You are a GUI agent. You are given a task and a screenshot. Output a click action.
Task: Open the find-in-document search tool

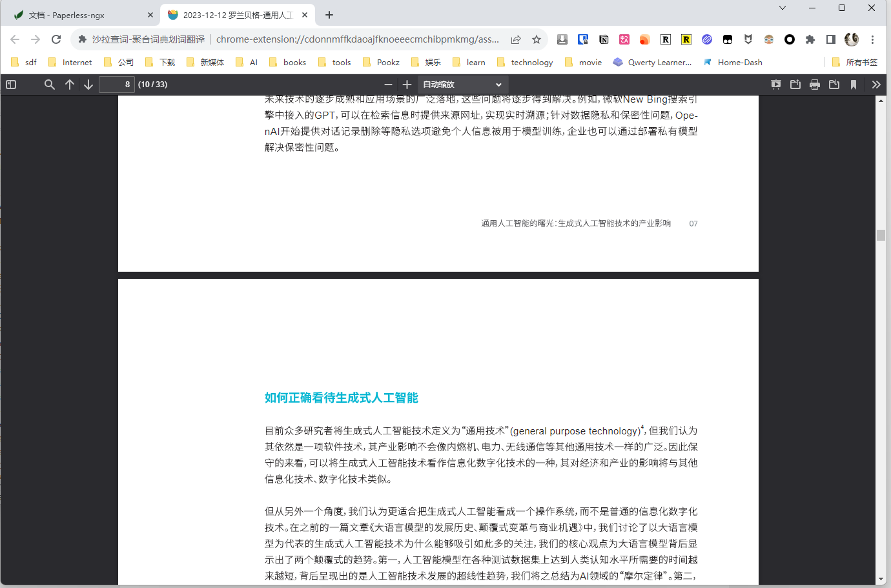[49, 85]
